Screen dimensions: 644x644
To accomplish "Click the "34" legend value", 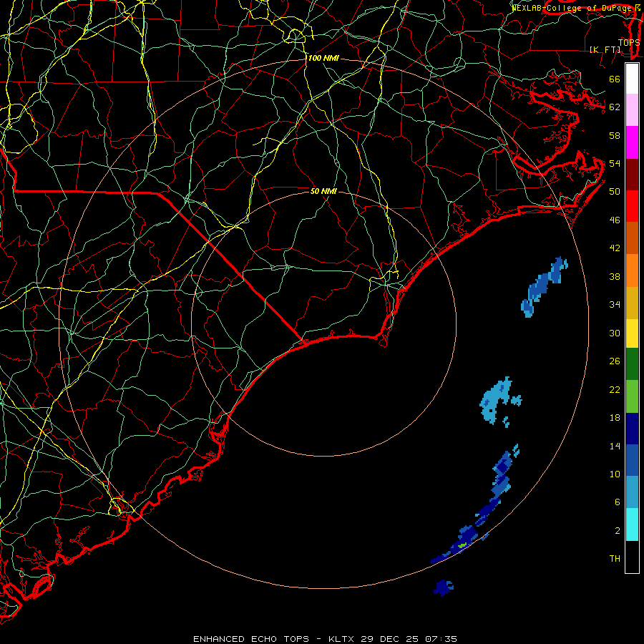I will (x=615, y=305).
